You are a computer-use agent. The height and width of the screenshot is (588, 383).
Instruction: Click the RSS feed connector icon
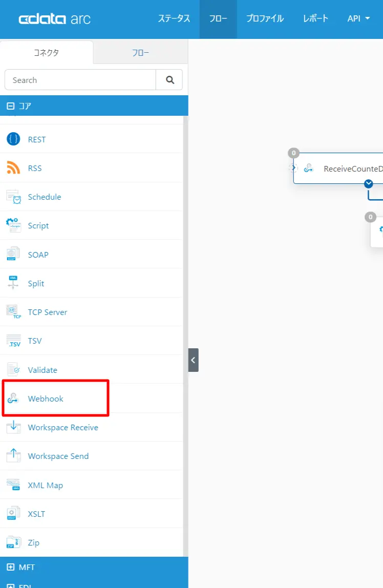(13, 167)
